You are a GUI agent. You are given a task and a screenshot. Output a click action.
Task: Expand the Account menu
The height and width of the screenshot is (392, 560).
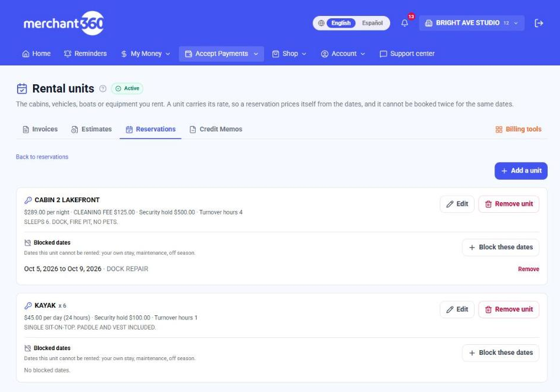point(343,54)
